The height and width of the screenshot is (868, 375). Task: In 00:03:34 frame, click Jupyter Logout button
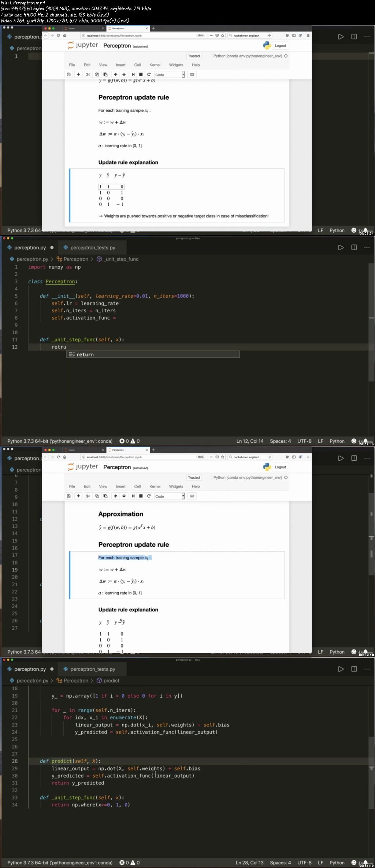(x=281, y=46)
